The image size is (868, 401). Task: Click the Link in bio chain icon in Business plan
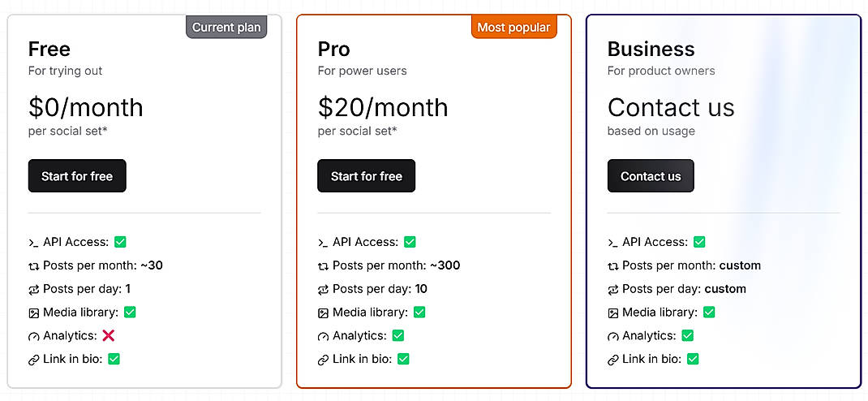pos(612,360)
